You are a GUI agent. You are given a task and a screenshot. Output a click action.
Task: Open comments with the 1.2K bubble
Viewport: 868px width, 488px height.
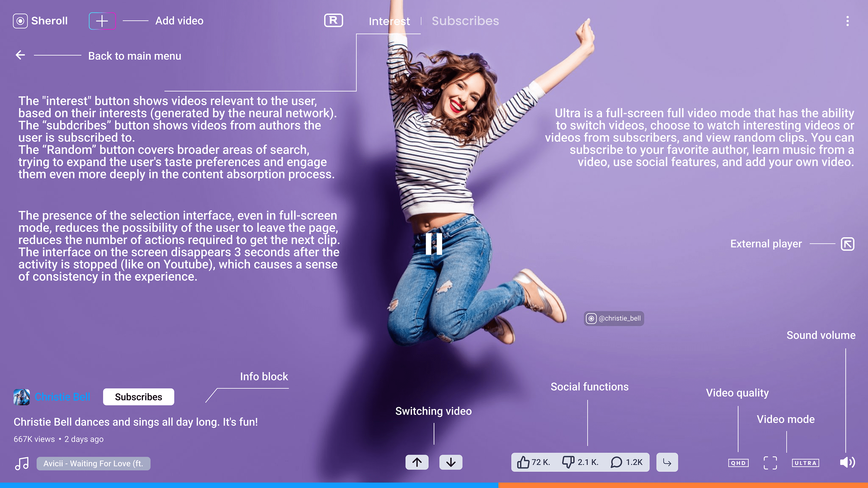point(616,462)
